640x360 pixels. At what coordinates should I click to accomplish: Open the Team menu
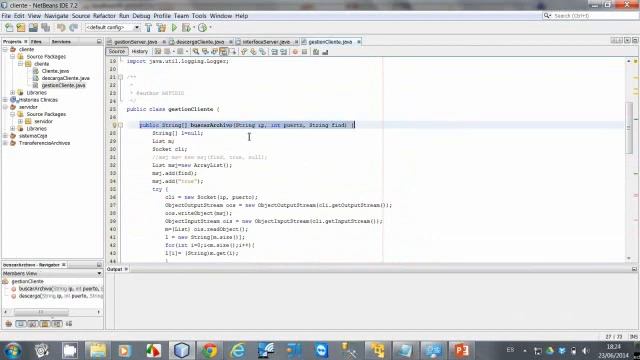coord(181,16)
